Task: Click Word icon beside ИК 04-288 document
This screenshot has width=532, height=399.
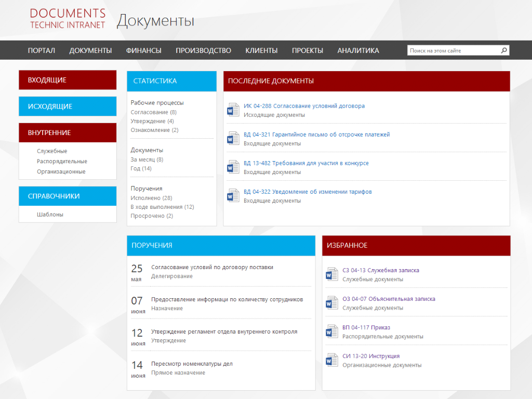Action: click(233, 110)
